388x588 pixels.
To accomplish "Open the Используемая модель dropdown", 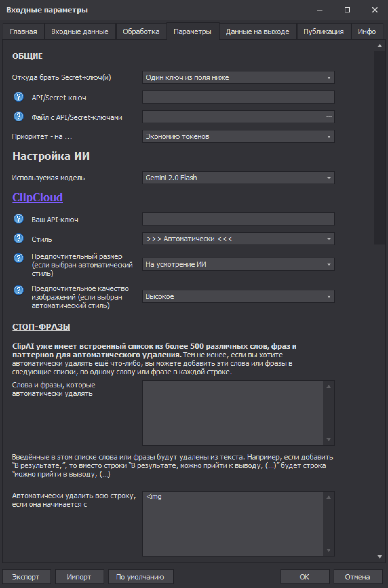I will (x=238, y=178).
